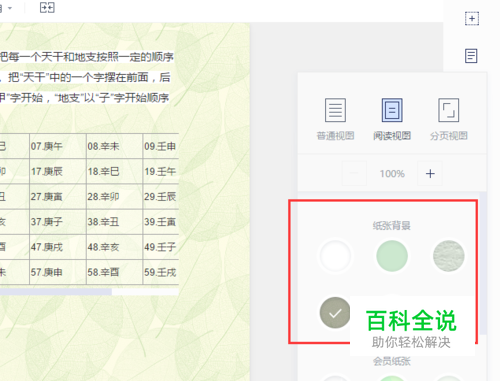Screen dimensions: 500x381
Task: Click the 会员纸张 section label
Action: 392,361
